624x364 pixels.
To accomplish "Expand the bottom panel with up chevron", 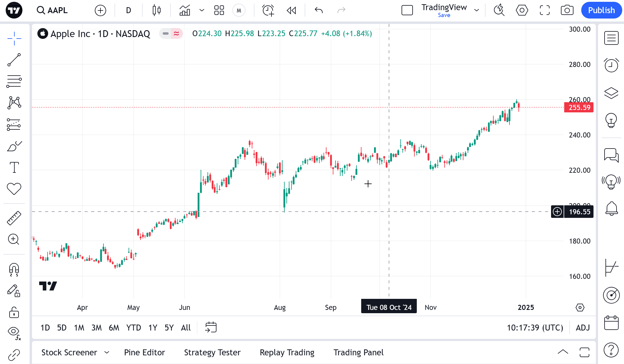I will tap(563, 352).
